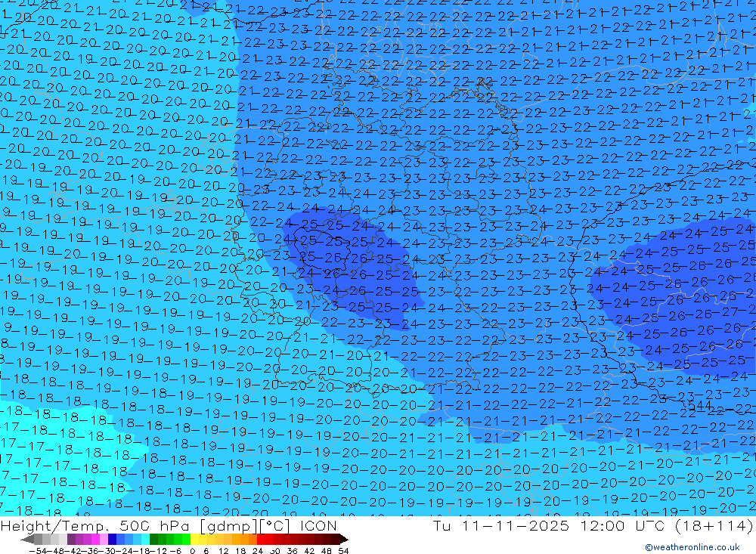Viewport: 756px width, 554px height.
Task: Pick the dark blue legend swatch
Action: (x=112, y=540)
